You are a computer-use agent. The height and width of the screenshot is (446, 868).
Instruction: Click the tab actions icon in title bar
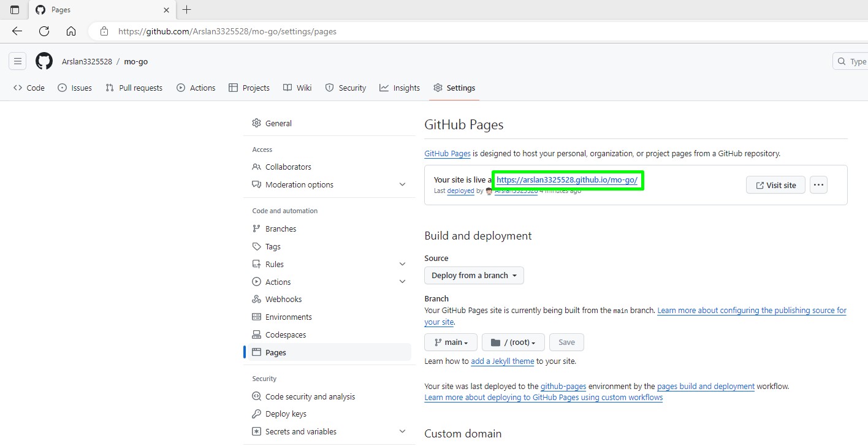click(15, 10)
